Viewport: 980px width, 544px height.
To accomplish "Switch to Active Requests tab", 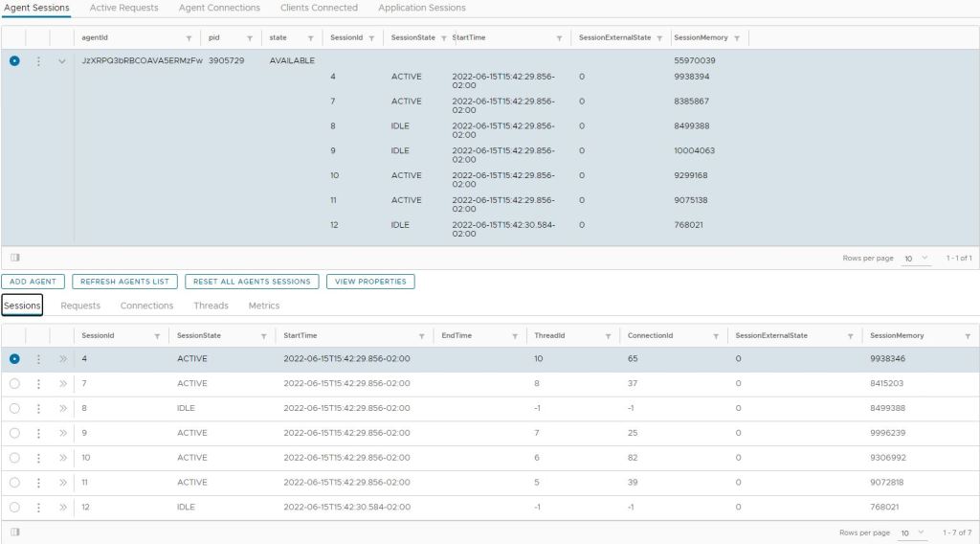I will 123,8.
